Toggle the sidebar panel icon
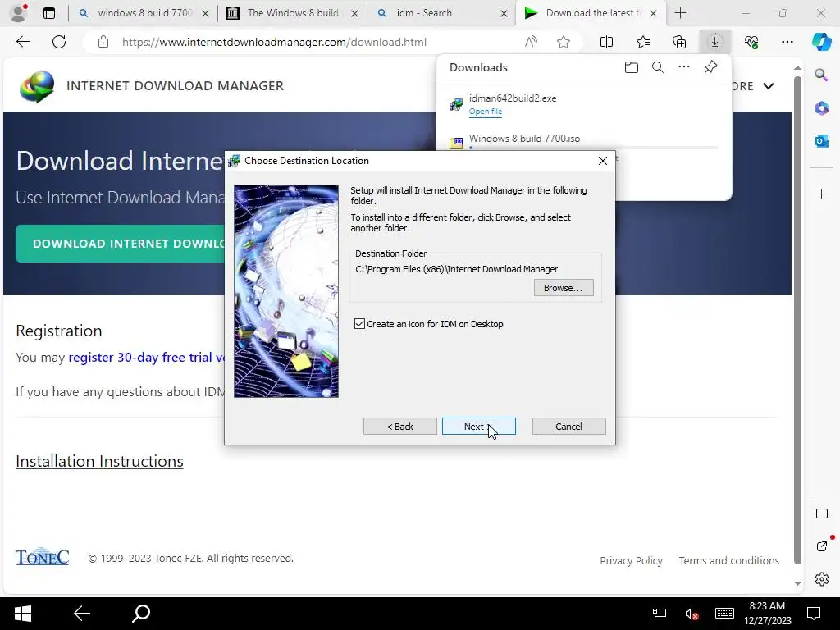The height and width of the screenshot is (630, 840). [x=821, y=514]
